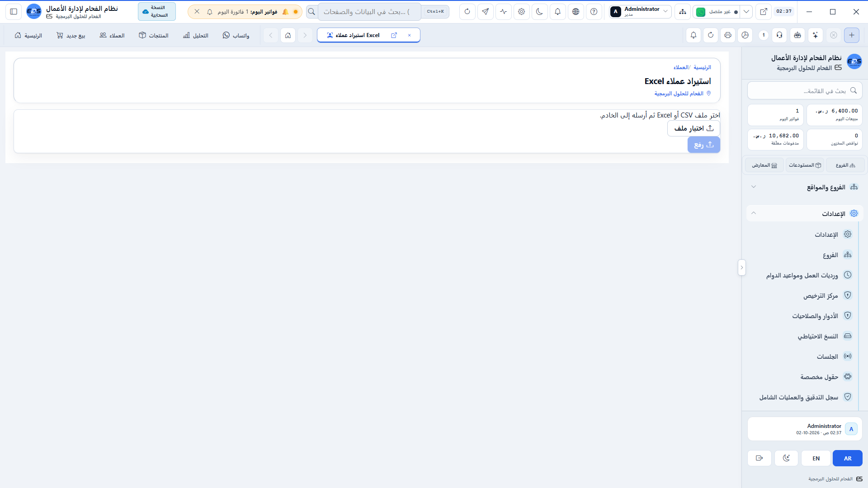This screenshot has height=488, width=868.
Task: Click the WhatsApp status icon
Action: pyautogui.click(x=701, y=12)
